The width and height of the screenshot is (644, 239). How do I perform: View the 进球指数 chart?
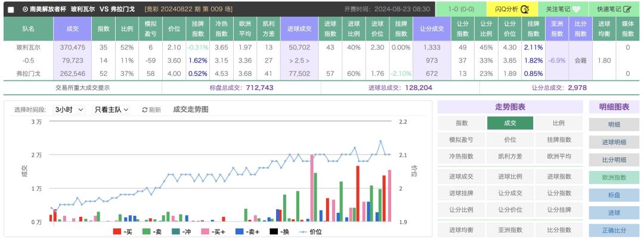[559, 176]
